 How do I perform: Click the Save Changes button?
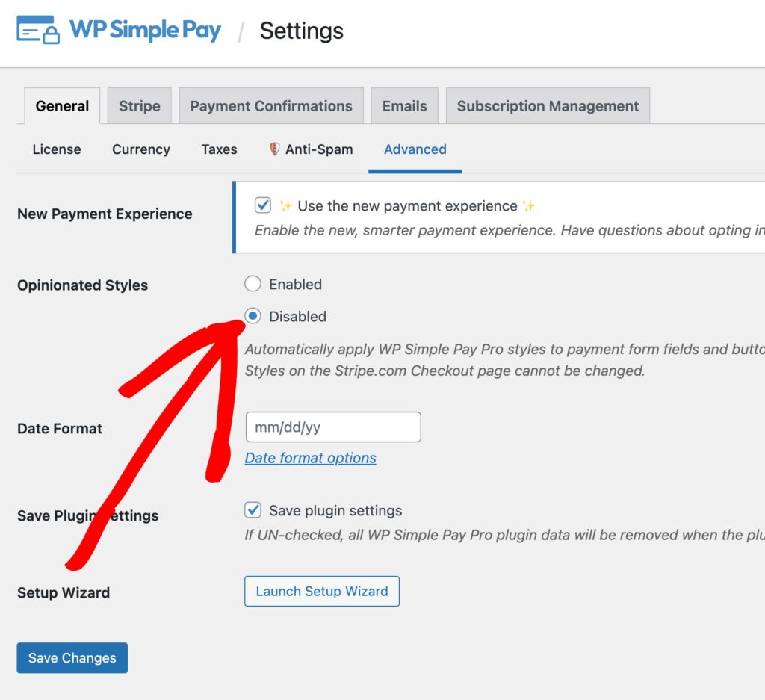click(x=72, y=658)
